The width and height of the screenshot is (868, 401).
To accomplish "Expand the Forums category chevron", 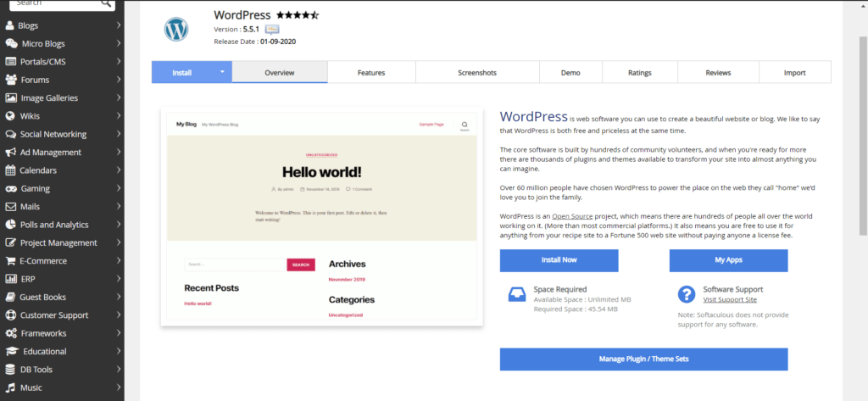I will click(x=119, y=80).
